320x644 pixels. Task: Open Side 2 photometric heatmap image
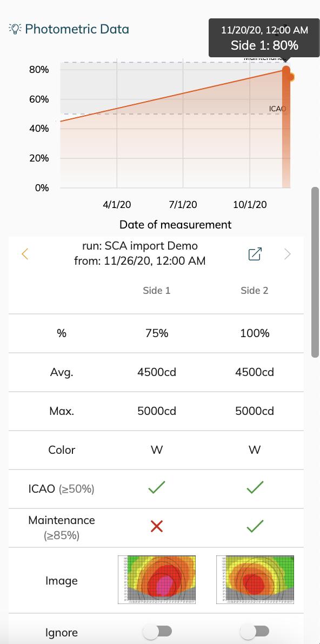coord(255,580)
